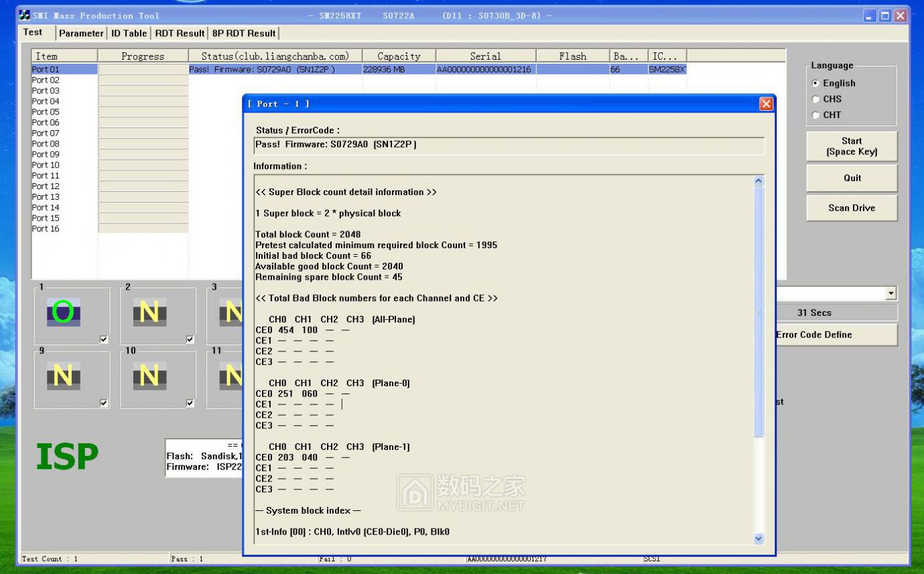Click 'Available good block Count = 2040' line
Screen dimensions: 924x574
click(329, 266)
